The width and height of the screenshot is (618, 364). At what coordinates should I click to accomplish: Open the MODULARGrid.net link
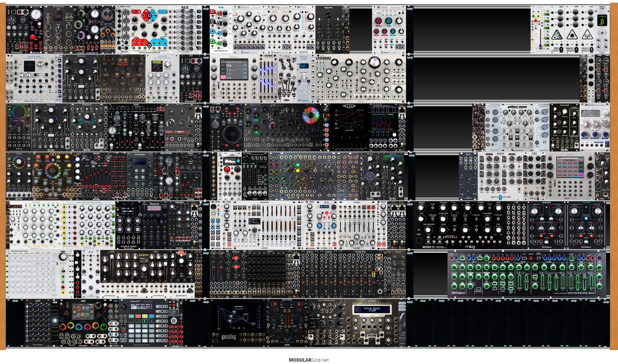click(x=309, y=360)
